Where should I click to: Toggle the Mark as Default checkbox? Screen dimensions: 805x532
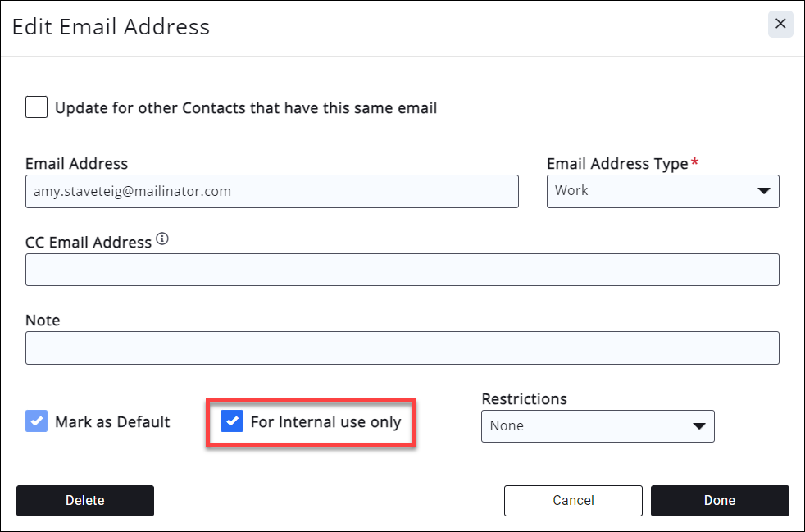[37, 422]
